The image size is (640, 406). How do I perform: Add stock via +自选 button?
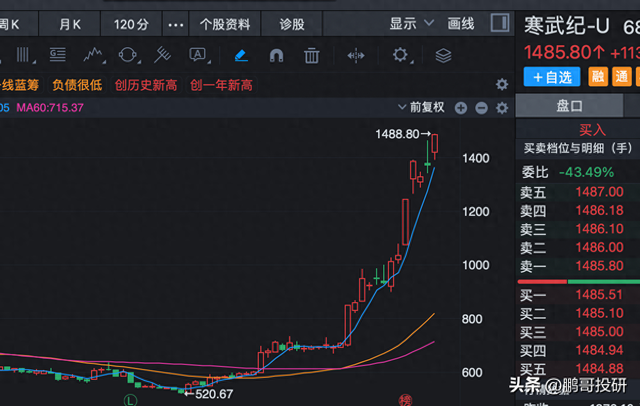[x=552, y=77]
